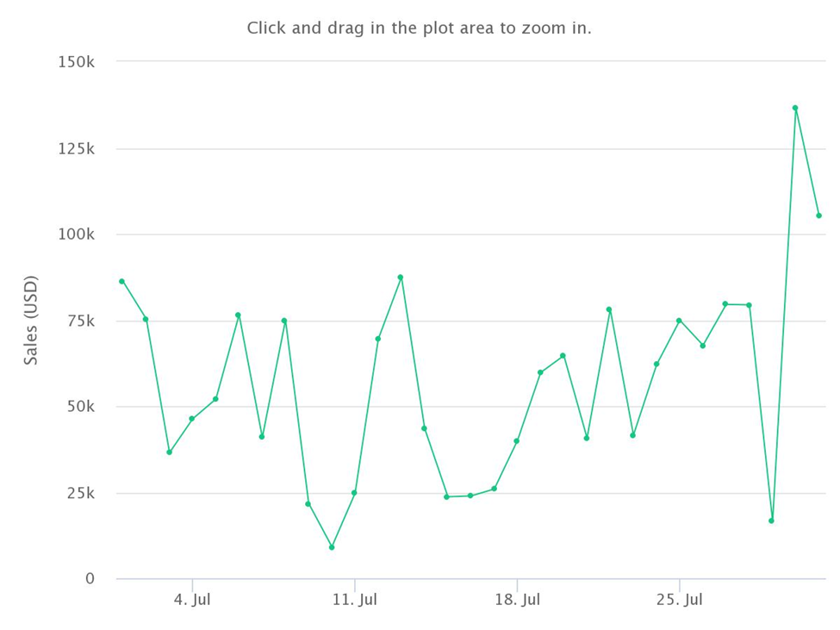Select the data point above the 25. Jul tick

tap(679, 321)
